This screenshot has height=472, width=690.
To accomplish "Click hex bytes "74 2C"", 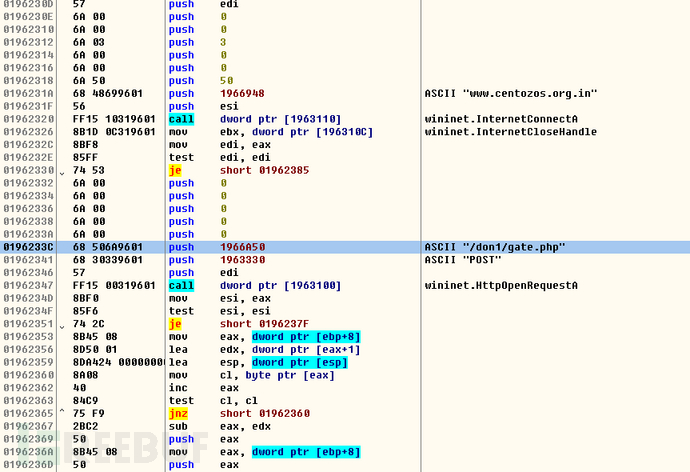I will coord(89,324).
